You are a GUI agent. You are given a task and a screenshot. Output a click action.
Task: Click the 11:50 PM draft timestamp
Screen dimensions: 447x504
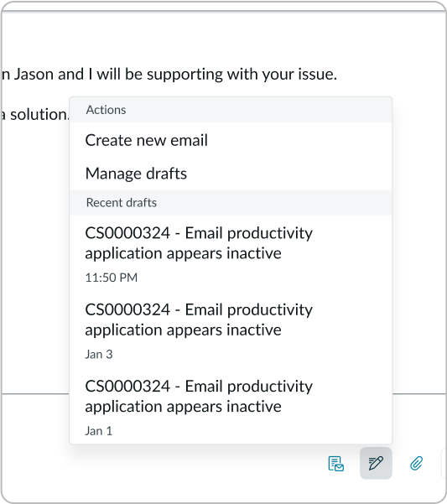pyautogui.click(x=112, y=278)
